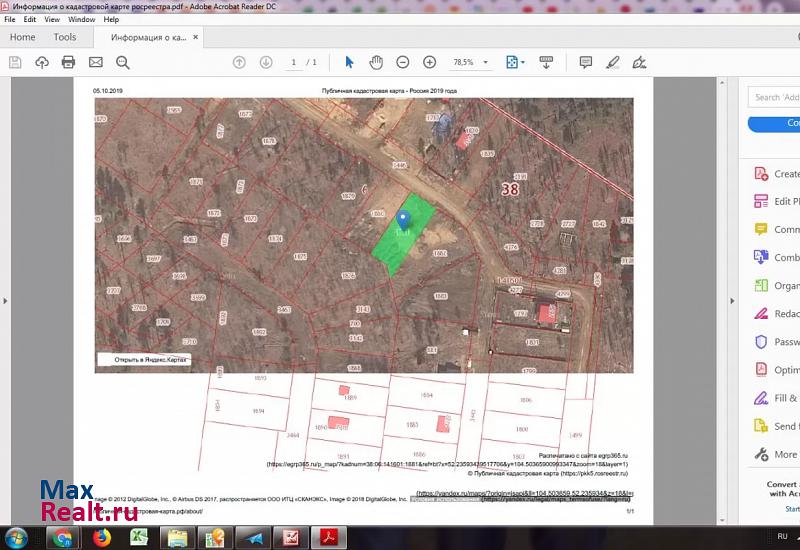Toggle the selection arrow tool
This screenshot has width=800, height=550.
click(349, 62)
